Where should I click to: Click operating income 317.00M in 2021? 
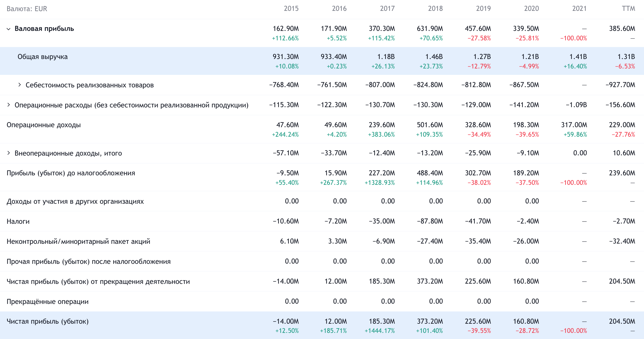point(574,125)
